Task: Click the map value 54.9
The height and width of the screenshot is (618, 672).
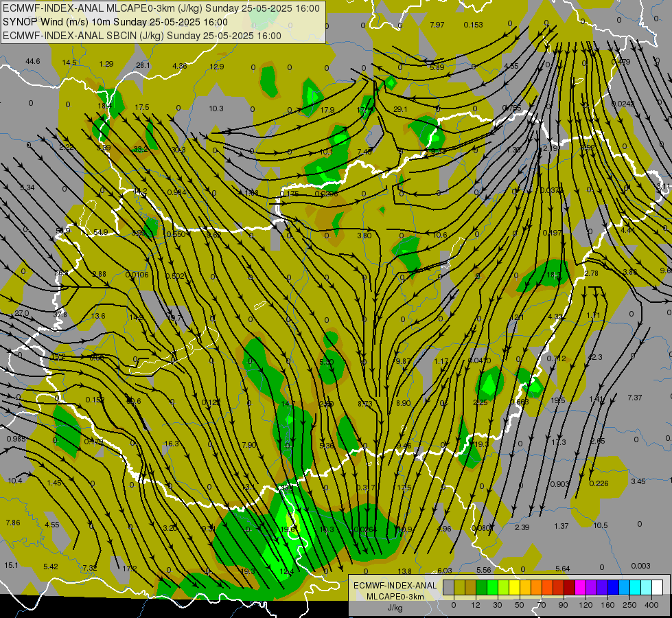Action: [x=101, y=233]
